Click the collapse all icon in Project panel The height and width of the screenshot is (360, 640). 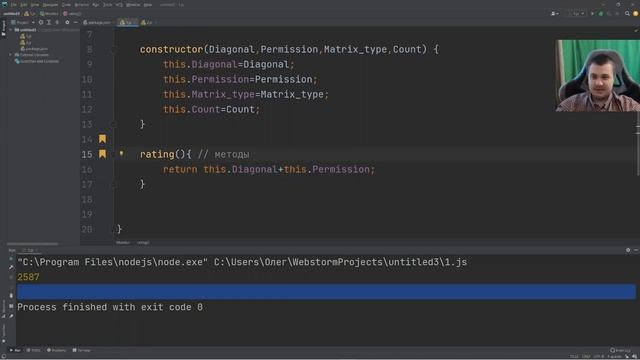[x=57, y=22]
